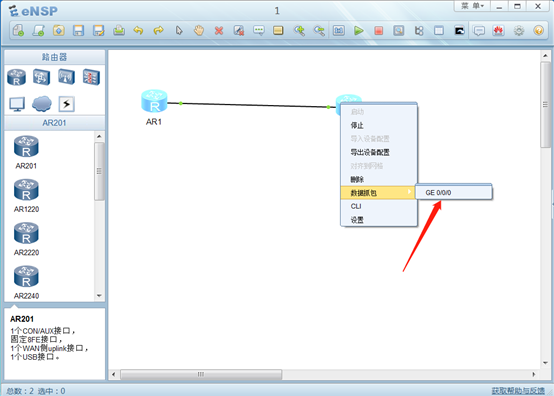The image size is (554, 396).
Task: Open the Huawei website icon
Action: click(499, 31)
